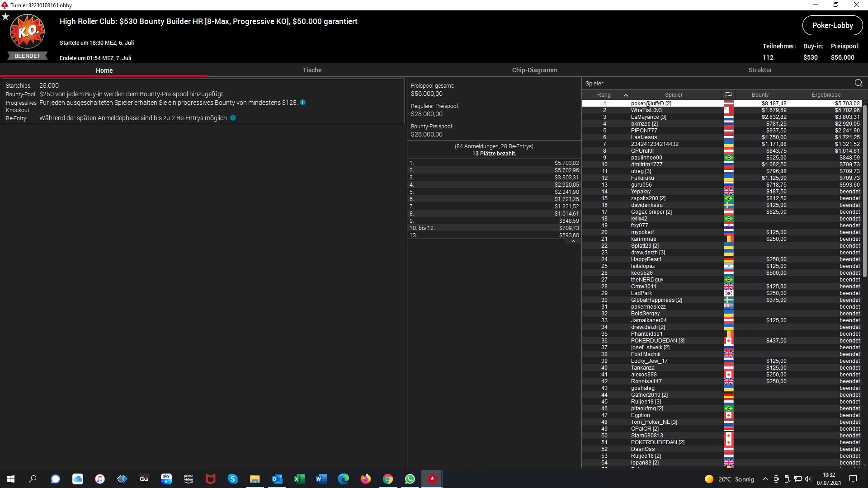Sort players by Rang column
The image size is (868, 488).
point(604,95)
